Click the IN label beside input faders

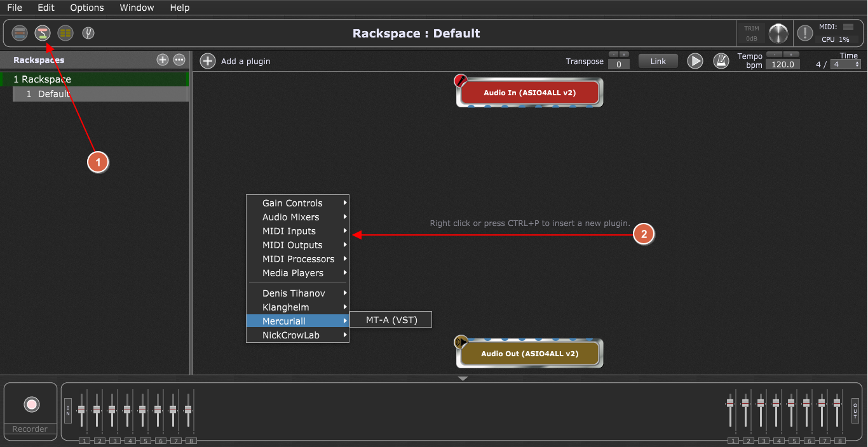68,411
